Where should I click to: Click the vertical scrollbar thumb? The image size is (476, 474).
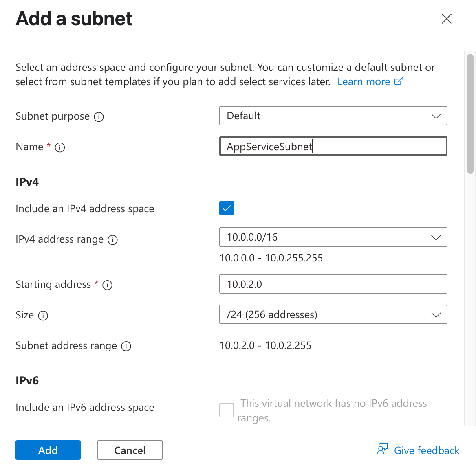pos(470,114)
